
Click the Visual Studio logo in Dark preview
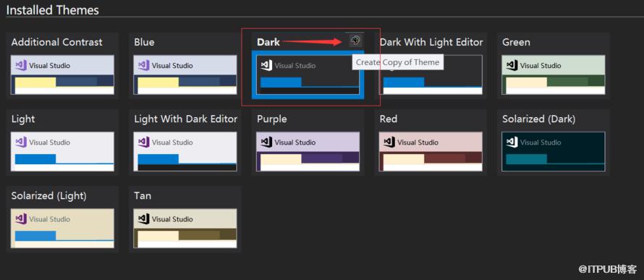(266, 65)
